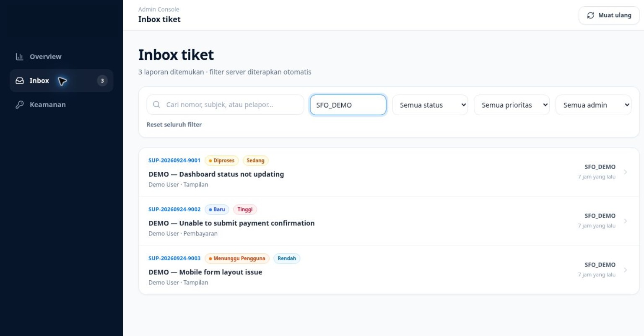Viewport: 644px width, 336px height.
Task: Click 'Demo User · Pembayaran' subtitle
Action: click(183, 234)
